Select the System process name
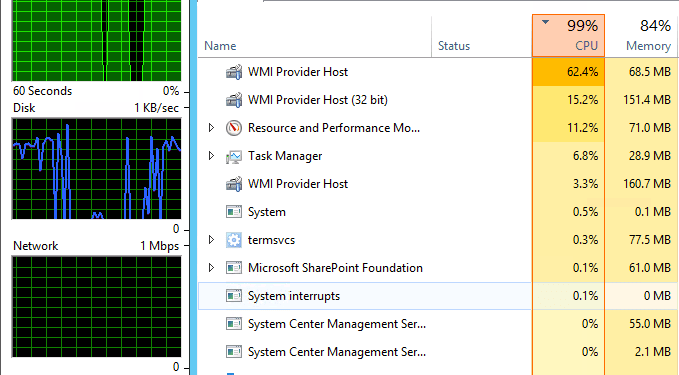The height and width of the screenshot is (375, 679). tap(267, 212)
